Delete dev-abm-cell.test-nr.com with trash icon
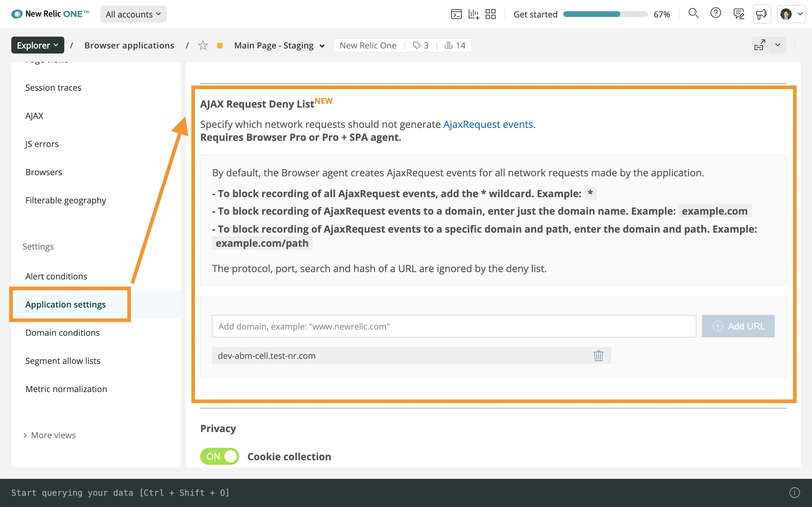Viewport: 812px width, 507px height. (598, 356)
